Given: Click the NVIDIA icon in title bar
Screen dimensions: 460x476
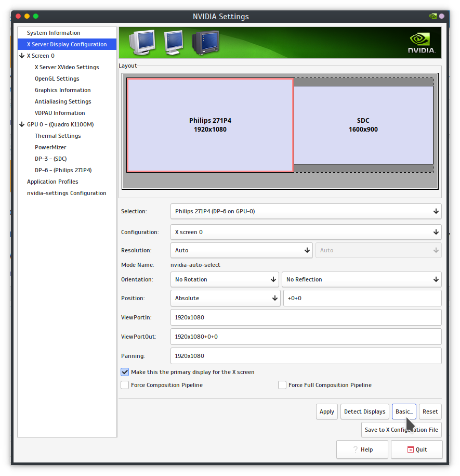Looking at the screenshot, I should (x=432, y=16).
